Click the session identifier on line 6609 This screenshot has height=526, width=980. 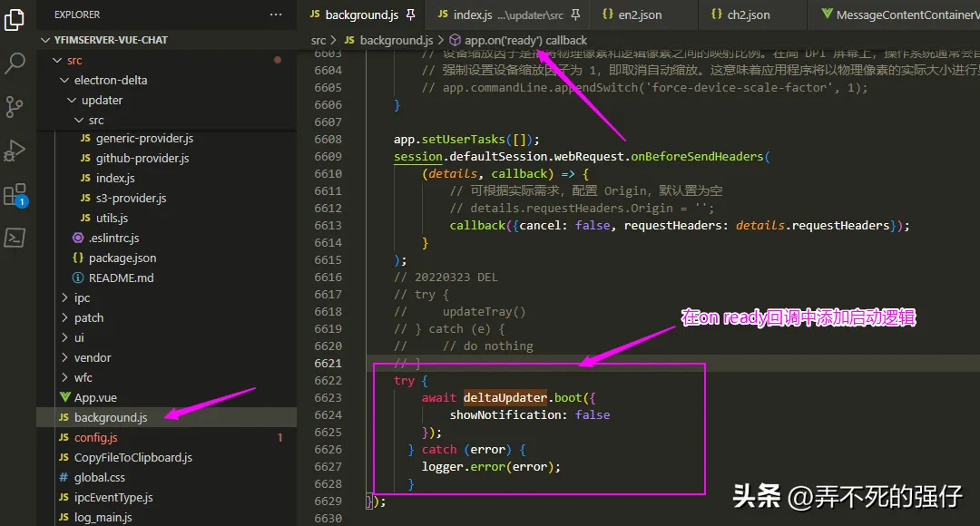click(x=418, y=157)
